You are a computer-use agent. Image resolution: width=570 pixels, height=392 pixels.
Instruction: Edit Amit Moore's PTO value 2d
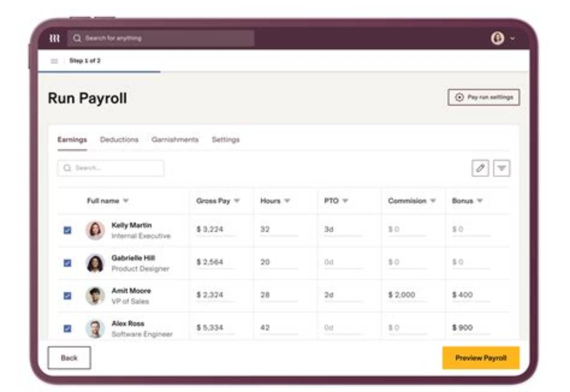(x=343, y=295)
